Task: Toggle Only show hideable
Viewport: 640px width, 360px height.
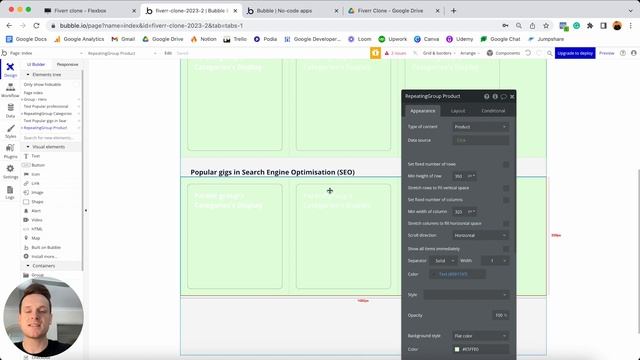Action: pyautogui.click(x=76, y=84)
